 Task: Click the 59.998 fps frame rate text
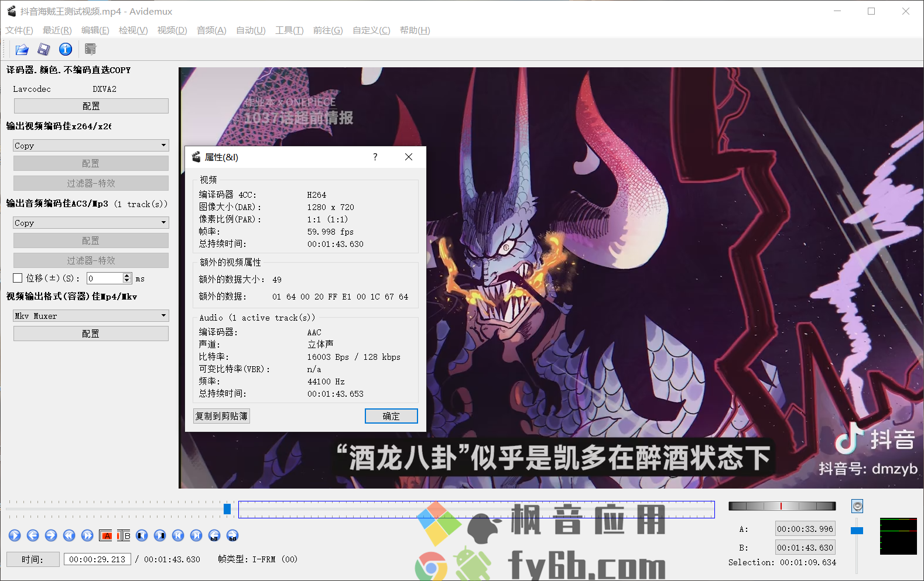click(x=330, y=232)
